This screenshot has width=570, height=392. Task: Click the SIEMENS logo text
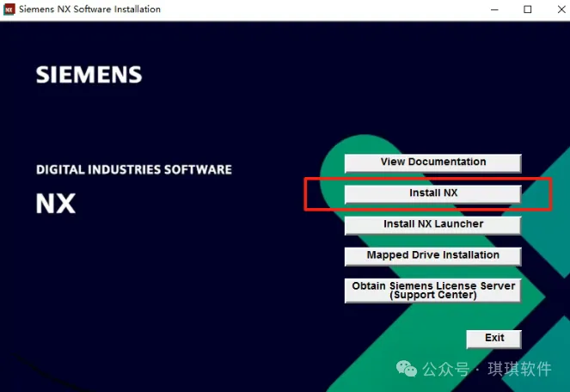tap(89, 75)
